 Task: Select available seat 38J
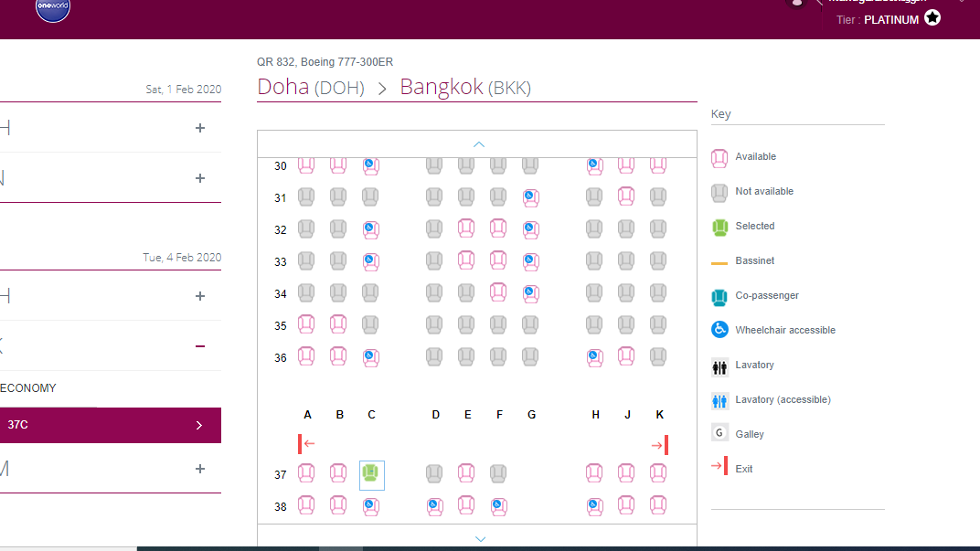point(626,504)
